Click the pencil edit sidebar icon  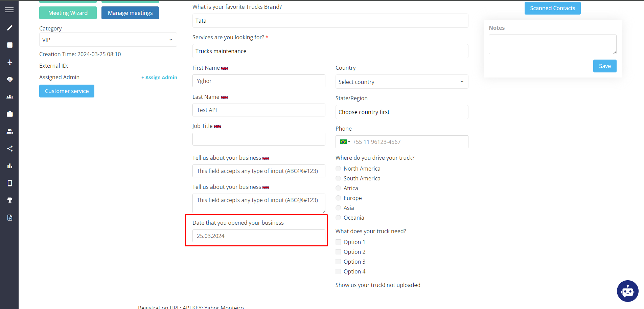click(x=10, y=28)
